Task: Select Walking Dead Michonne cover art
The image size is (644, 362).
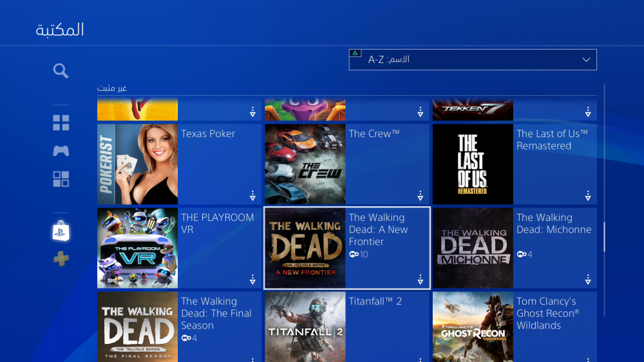Action: pyautogui.click(x=473, y=248)
